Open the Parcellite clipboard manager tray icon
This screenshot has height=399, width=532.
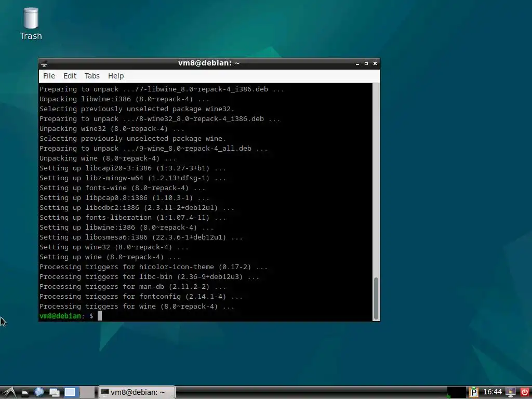(474, 392)
